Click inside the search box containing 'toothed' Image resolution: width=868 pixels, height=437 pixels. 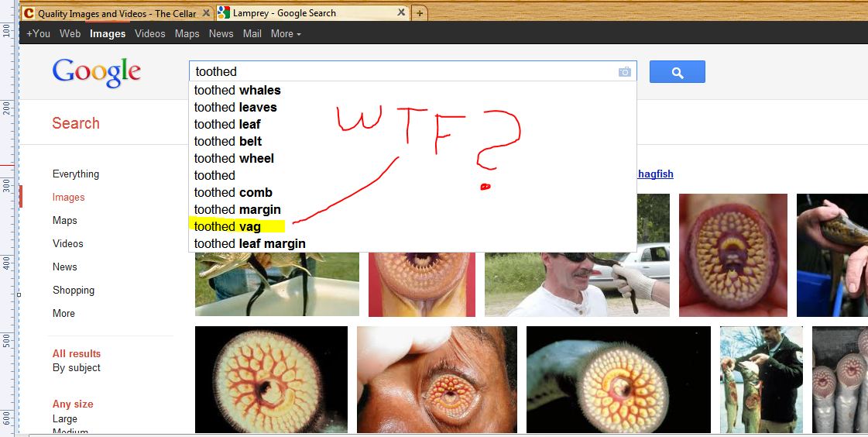click(x=403, y=72)
